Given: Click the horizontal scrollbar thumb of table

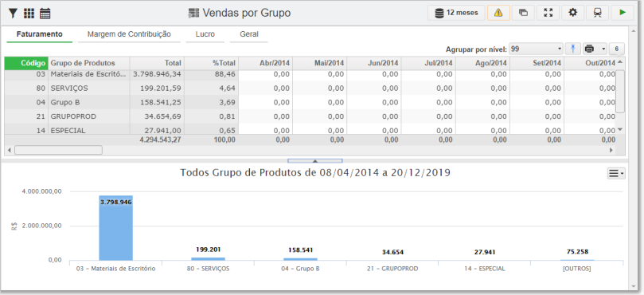Looking at the screenshot, I should click(x=58, y=150).
